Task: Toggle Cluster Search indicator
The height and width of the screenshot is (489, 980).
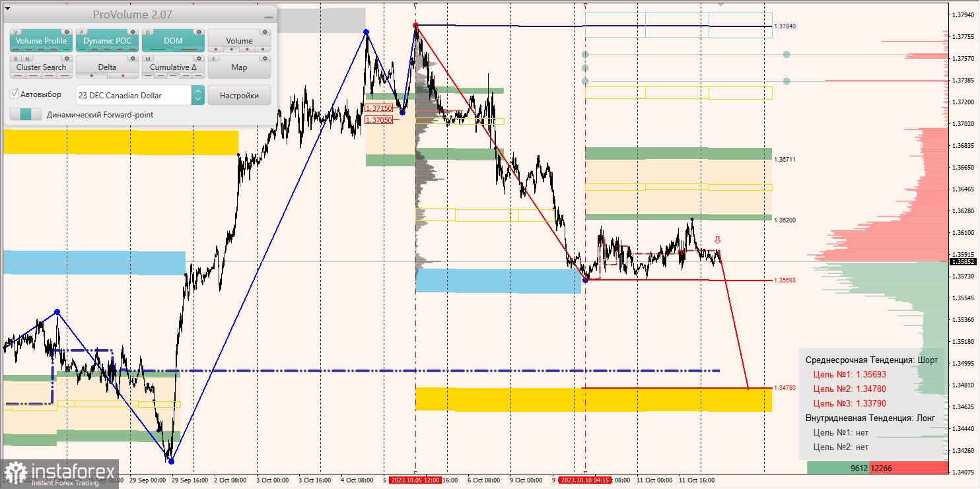Action: click(x=41, y=67)
